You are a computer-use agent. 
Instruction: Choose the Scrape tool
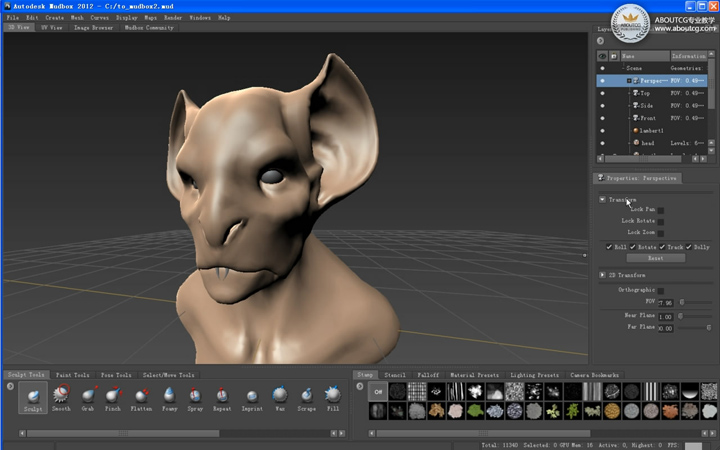(306, 398)
